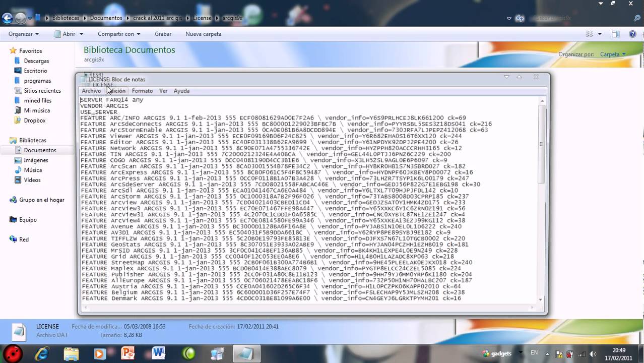644x363 pixels.
Task: Open Notepad Archivo menu
Action: (x=91, y=91)
